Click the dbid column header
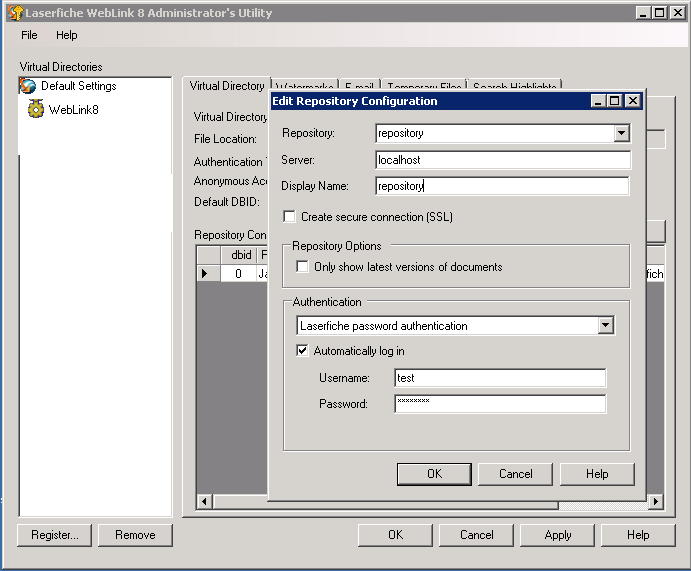 [x=238, y=255]
